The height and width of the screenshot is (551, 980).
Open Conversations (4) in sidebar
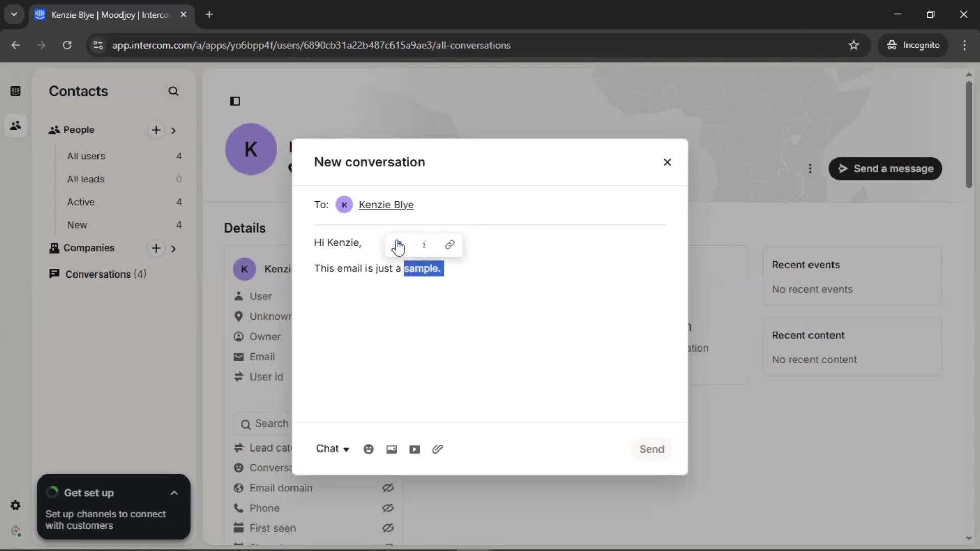tap(98, 274)
